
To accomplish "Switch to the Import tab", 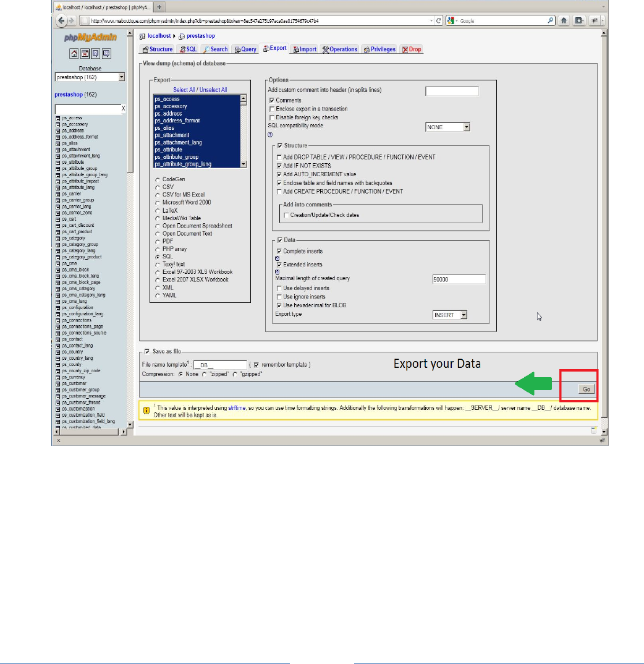I will [305, 49].
